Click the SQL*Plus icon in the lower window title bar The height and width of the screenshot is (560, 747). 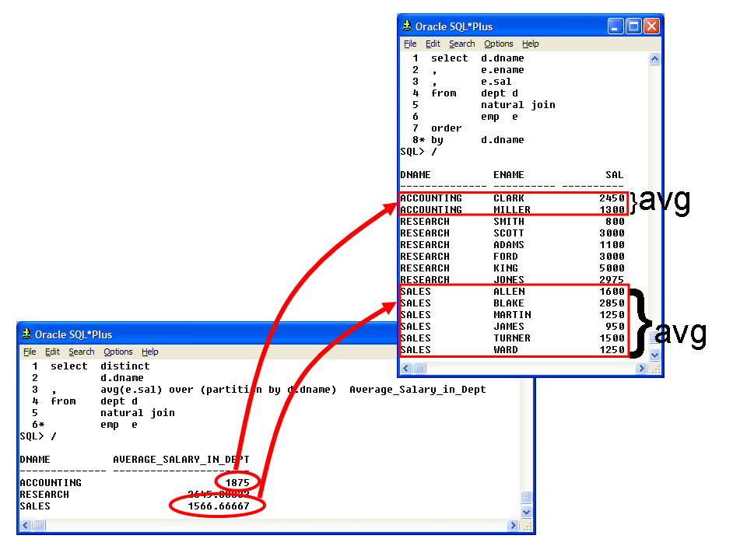click(x=26, y=334)
